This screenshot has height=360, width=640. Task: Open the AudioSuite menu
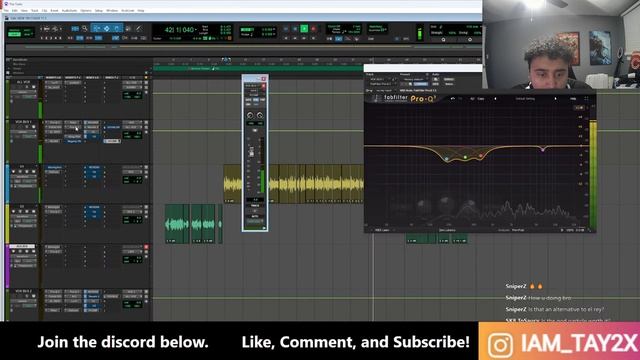[x=69, y=10]
